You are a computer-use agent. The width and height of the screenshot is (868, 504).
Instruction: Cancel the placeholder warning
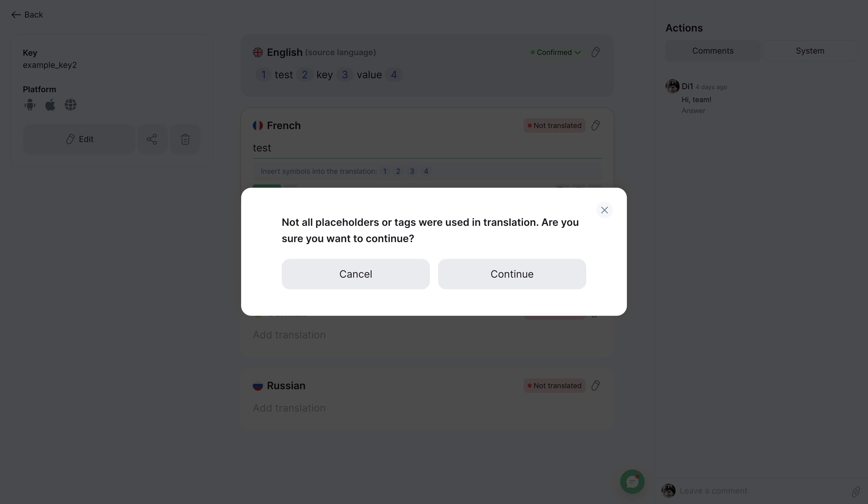pyautogui.click(x=356, y=274)
